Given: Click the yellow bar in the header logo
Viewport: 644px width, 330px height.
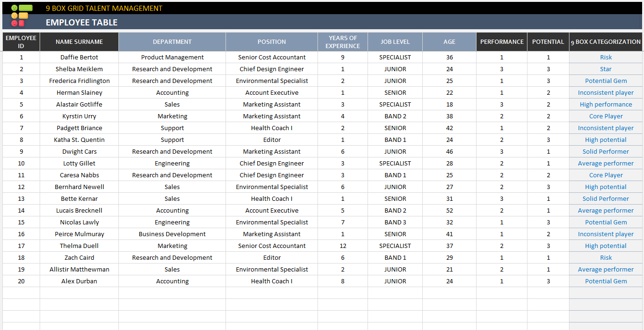Looking at the screenshot, I should pyautogui.click(x=23, y=16).
